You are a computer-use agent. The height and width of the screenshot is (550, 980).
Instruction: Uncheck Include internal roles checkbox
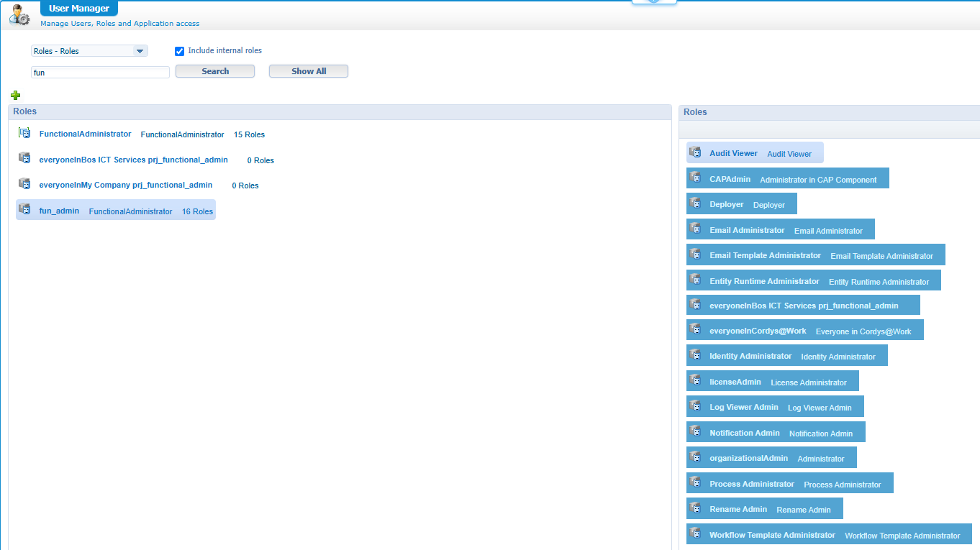pos(180,51)
